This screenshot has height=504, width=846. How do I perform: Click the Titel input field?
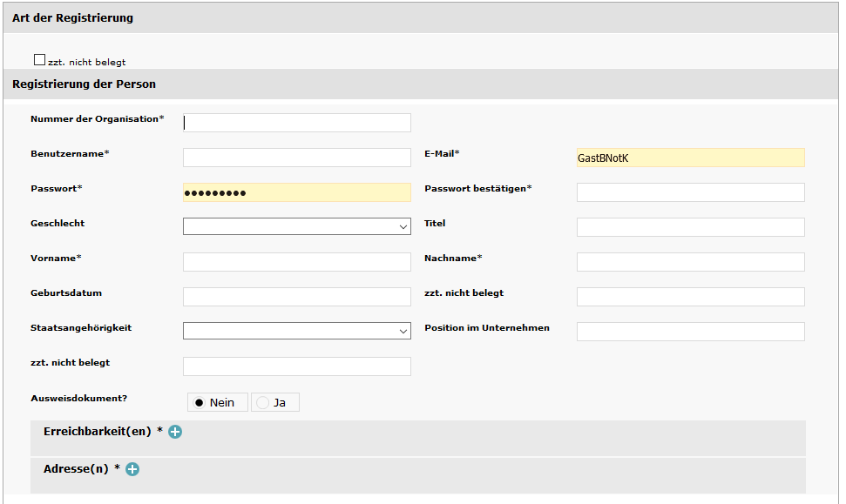point(691,227)
